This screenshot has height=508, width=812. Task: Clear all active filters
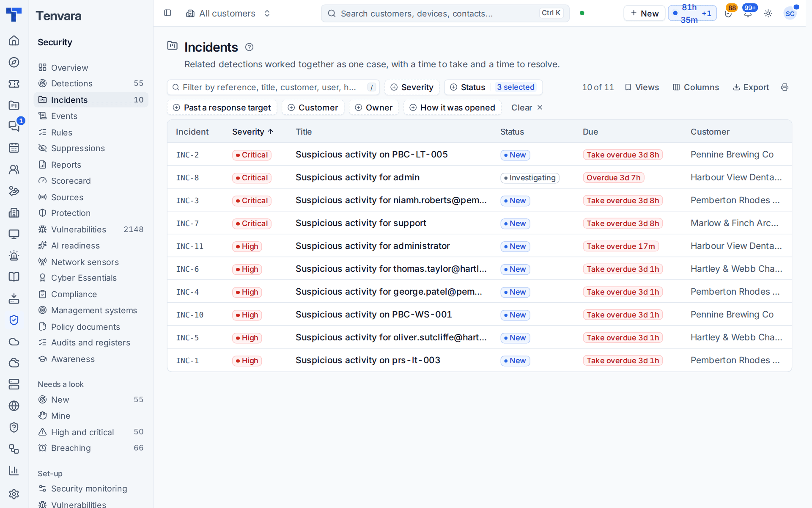point(527,108)
